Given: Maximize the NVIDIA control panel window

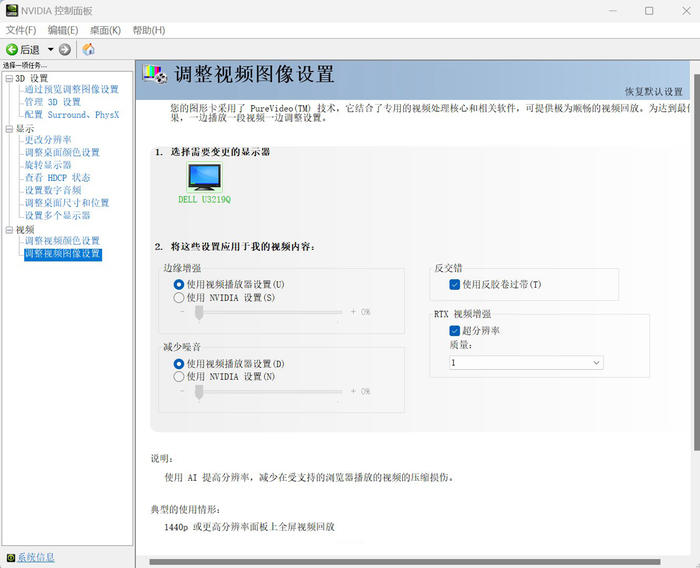Looking at the screenshot, I should (x=649, y=10).
